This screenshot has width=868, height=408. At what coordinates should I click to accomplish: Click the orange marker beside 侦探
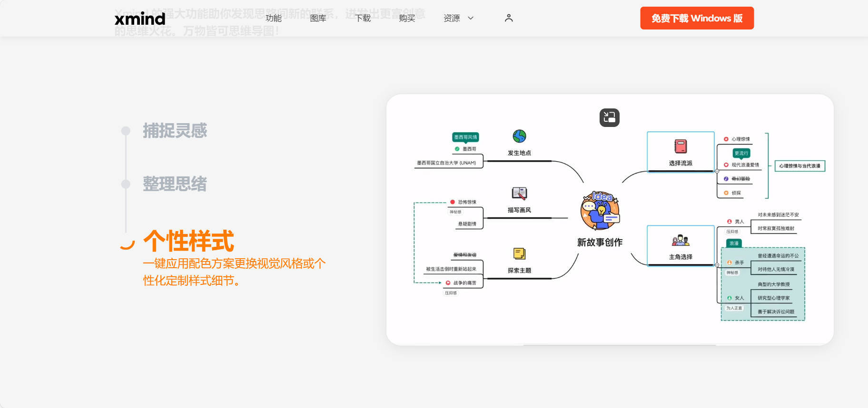726,193
